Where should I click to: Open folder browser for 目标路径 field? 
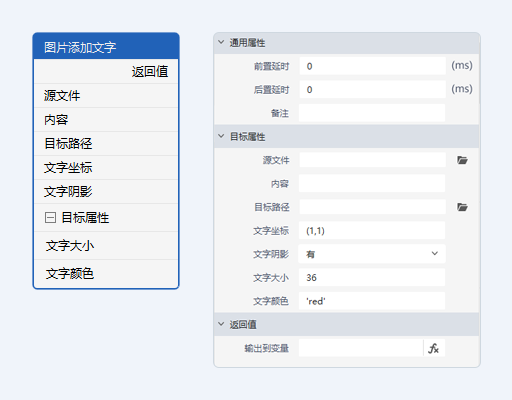462,207
